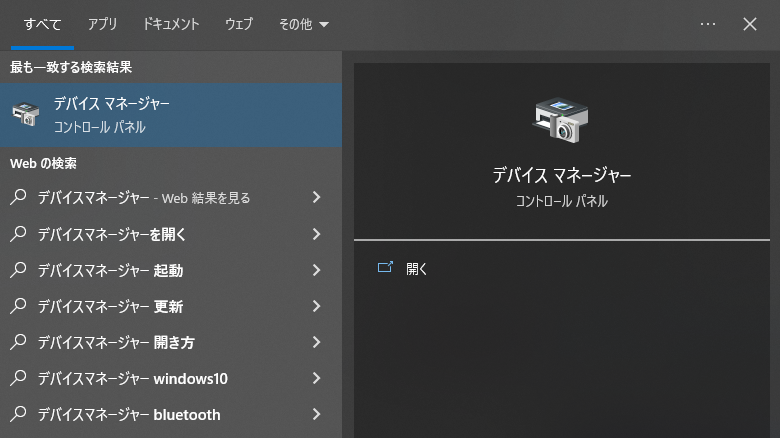Select デバイスマネージャー 開き方 suggestion
Image resolution: width=780 pixels, height=438 pixels.
pyautogui.click(x=171, y=342)
